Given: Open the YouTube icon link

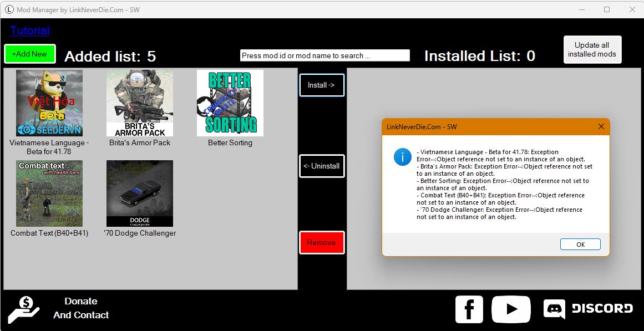Looking at the screenshot, I should tap(511, 309).
